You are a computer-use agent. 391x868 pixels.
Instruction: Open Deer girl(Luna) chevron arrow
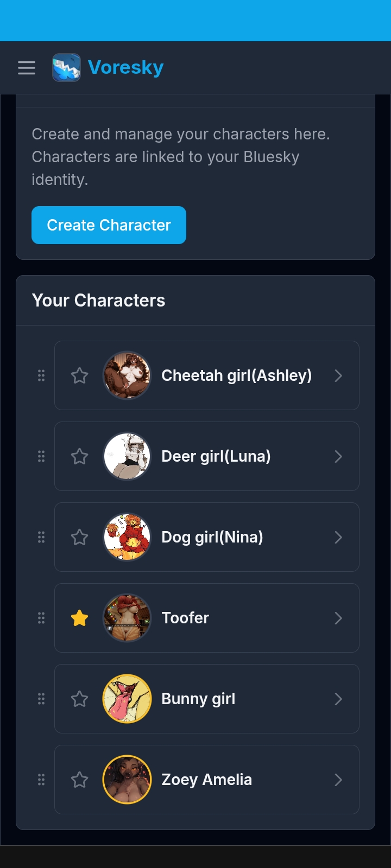338,456
